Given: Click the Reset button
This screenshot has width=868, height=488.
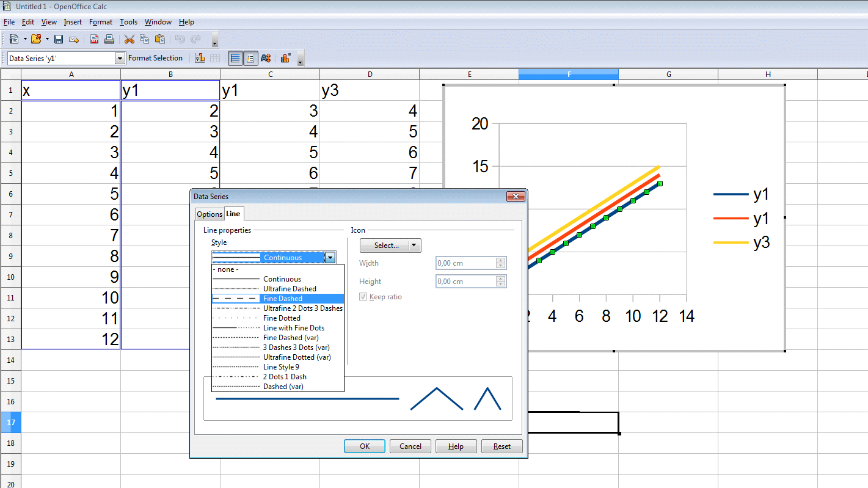Looking at the screenshot, I should point(501,446).
